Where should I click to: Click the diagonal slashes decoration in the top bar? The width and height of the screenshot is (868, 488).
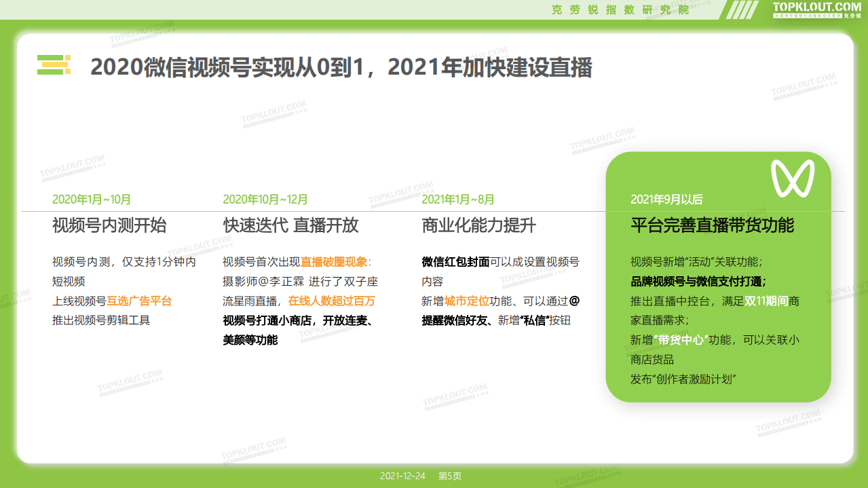click(x=742, y=9)
